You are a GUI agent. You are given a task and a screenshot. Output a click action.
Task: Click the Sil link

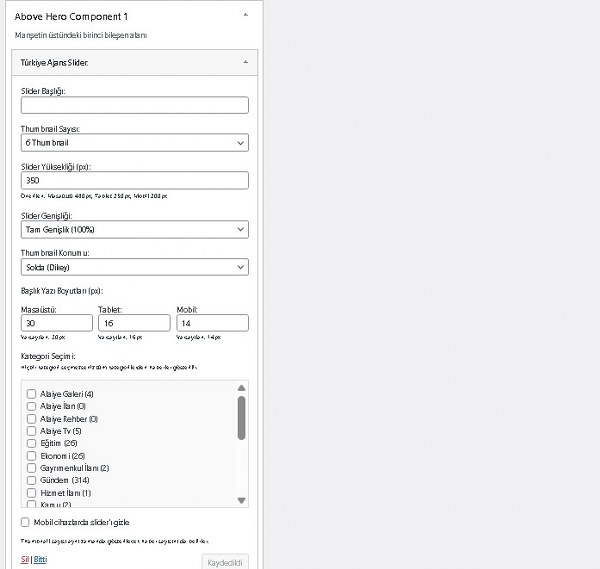25,560
